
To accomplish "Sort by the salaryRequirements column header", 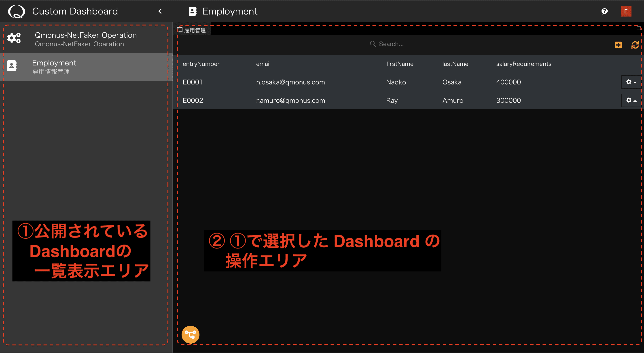I will (x=523, y=64).
